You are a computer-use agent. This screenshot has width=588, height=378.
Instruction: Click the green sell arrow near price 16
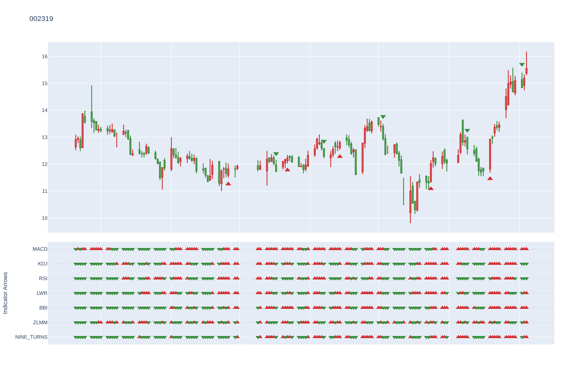pos(522,65)
